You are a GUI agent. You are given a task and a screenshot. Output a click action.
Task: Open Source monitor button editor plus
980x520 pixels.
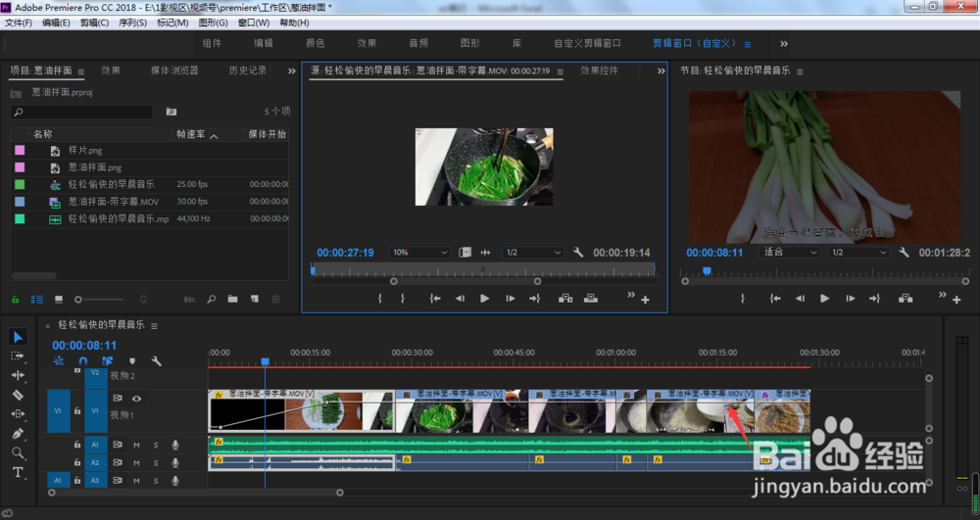pyautogui.click(x=645, y=301)
